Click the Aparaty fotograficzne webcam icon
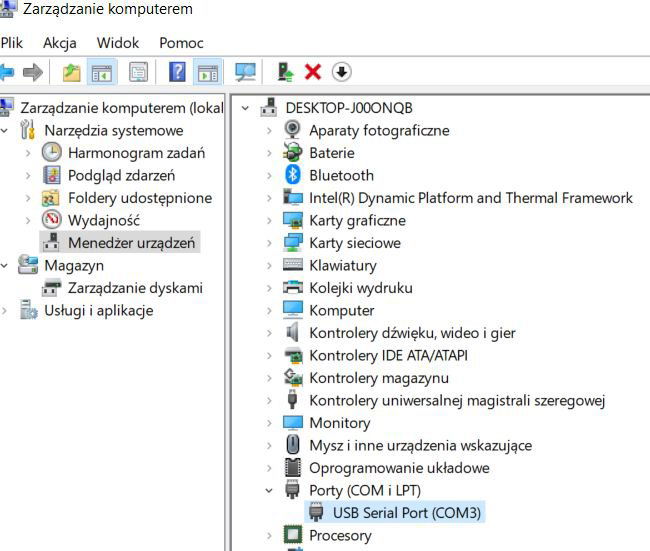 pos(293,130)
